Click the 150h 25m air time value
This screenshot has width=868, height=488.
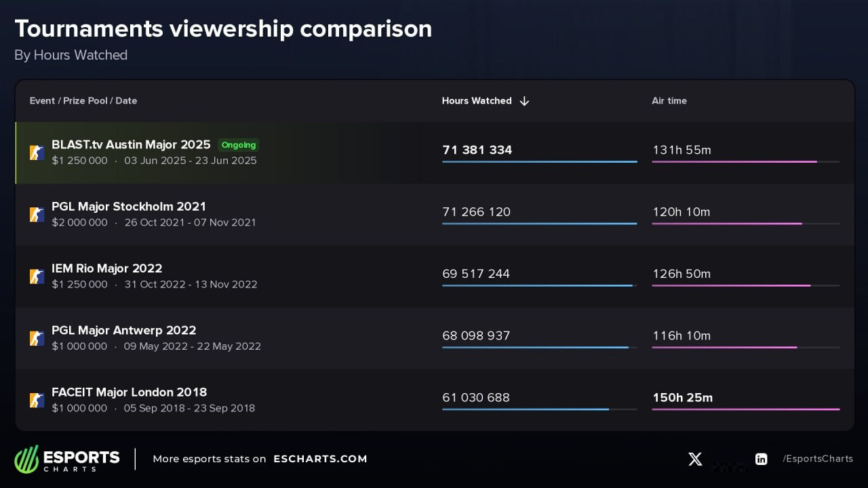point(682,398)
